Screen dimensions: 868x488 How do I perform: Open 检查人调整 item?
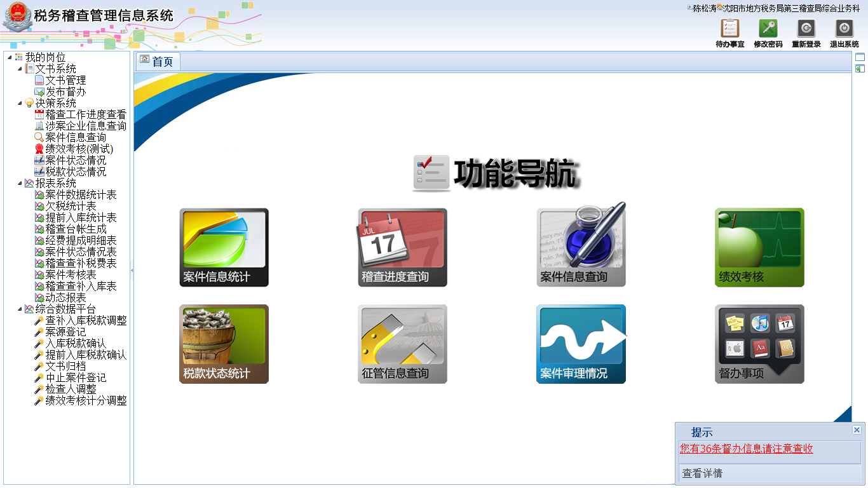[x=71, y=390]
